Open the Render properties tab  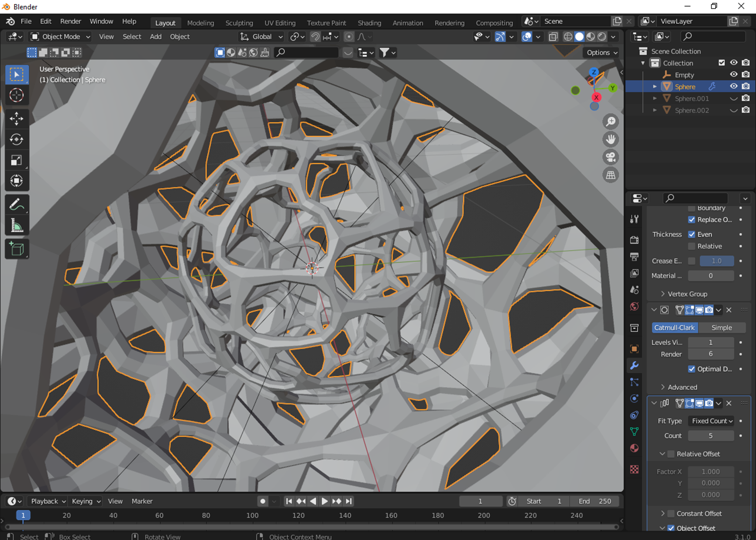pos(635,240)
